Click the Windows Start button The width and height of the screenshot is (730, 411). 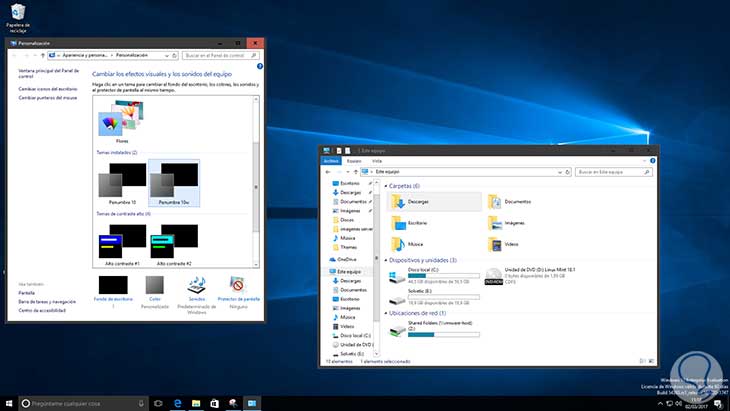(8, 403)
